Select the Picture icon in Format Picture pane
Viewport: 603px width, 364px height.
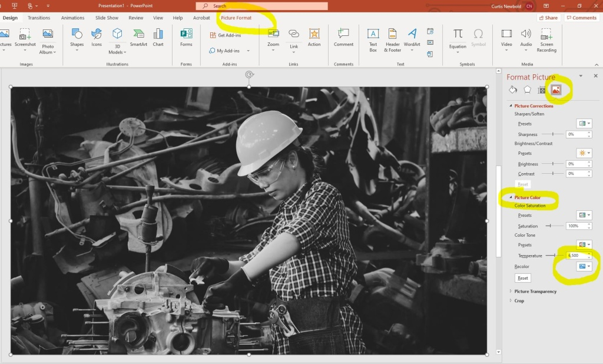pyautogui.click(x=556, y=89)
